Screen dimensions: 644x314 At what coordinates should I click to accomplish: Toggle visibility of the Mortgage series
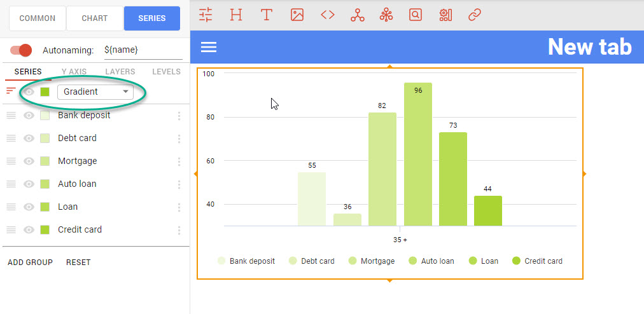(x=29, y=161)
